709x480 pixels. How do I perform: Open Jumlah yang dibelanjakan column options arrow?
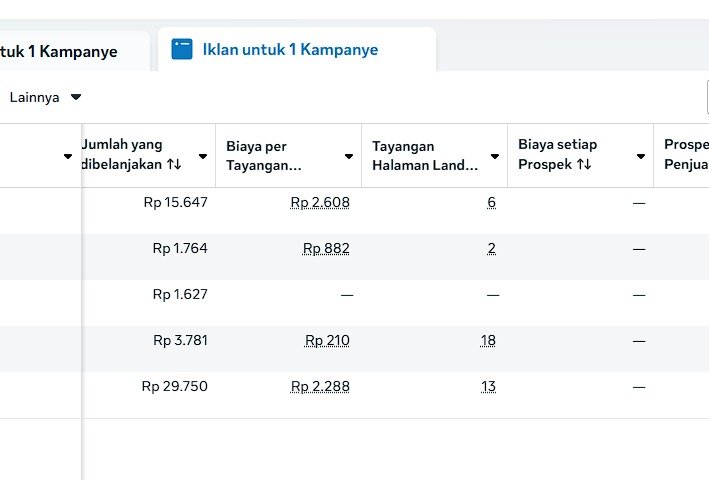click(203, 156)
